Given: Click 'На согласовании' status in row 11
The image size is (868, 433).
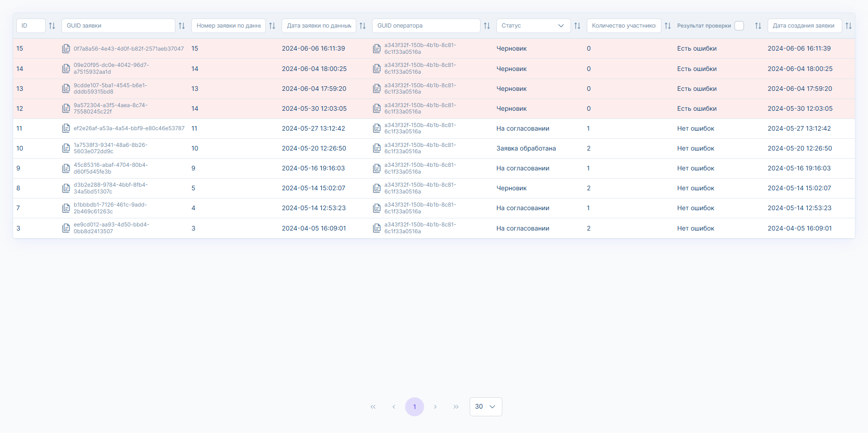Looking at the screenshot, I should pos(523,128).
